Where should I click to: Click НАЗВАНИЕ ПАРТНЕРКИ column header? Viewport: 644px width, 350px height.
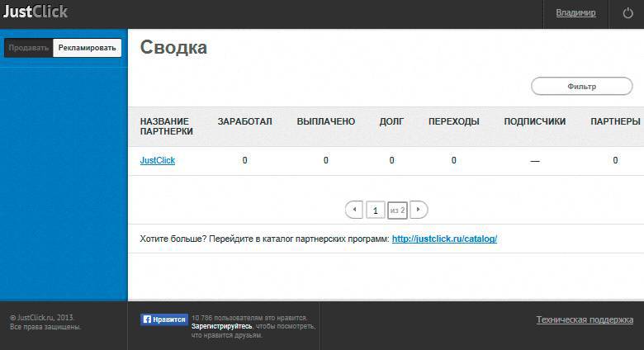click(x=166, y=126)
